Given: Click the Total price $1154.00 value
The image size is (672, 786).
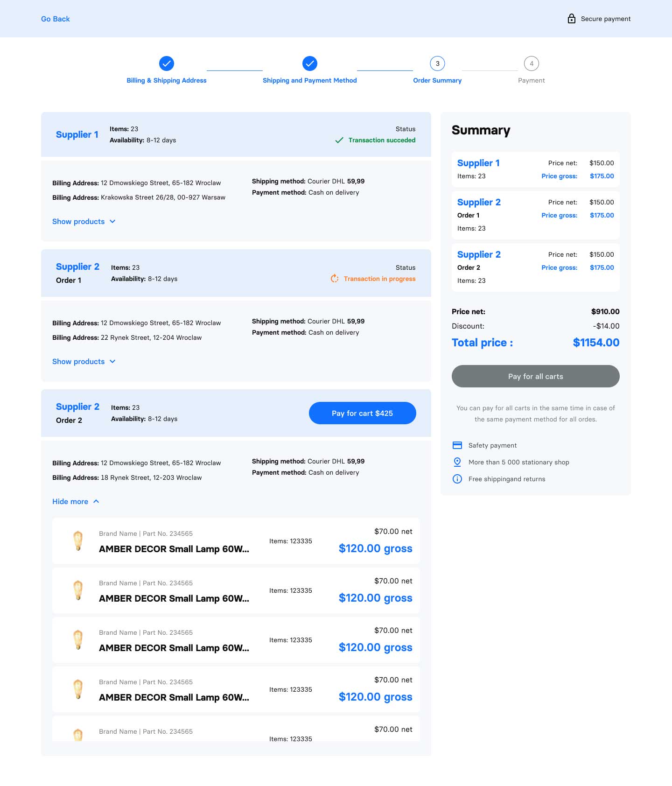Looking at the screenshot, I should [596, 343].
